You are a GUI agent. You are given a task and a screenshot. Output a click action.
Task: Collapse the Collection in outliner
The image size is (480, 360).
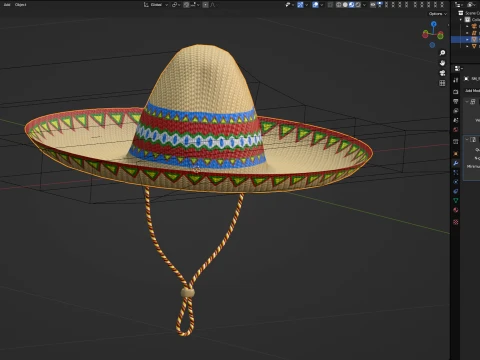(x=461, y=20)
